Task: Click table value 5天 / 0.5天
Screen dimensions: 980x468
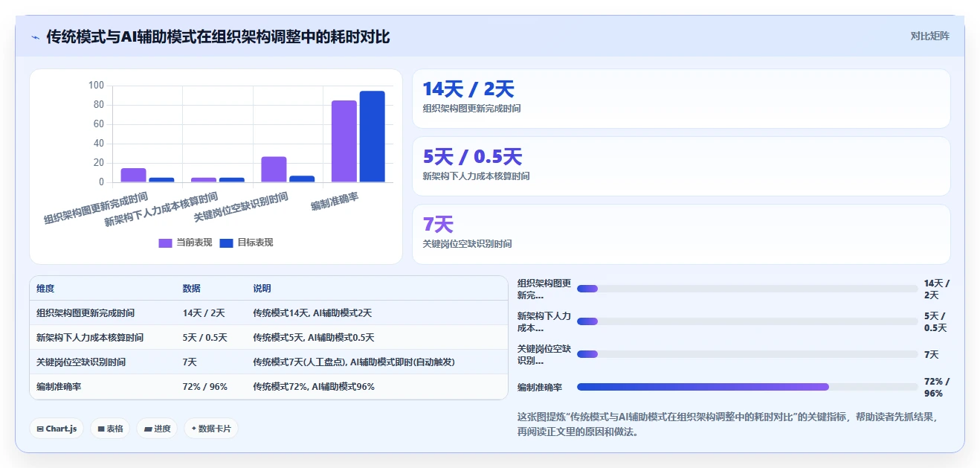Action: pos(205,338)
